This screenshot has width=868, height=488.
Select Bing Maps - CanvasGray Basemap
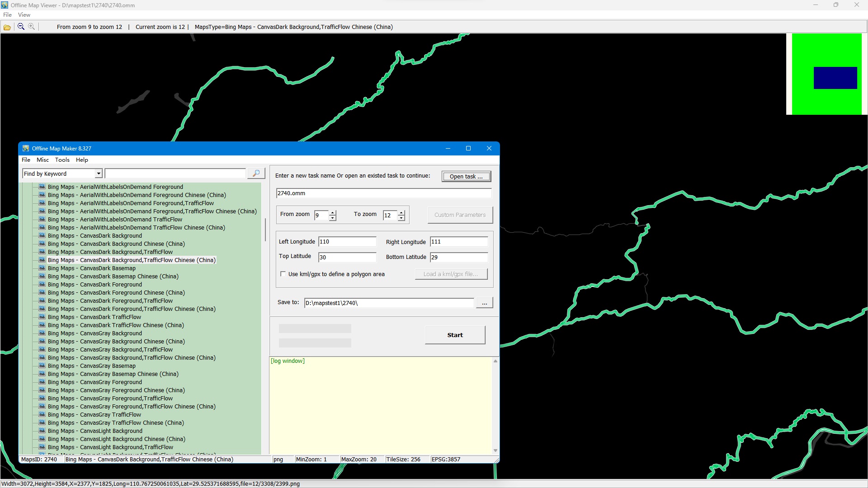click(x=92, y=366)
